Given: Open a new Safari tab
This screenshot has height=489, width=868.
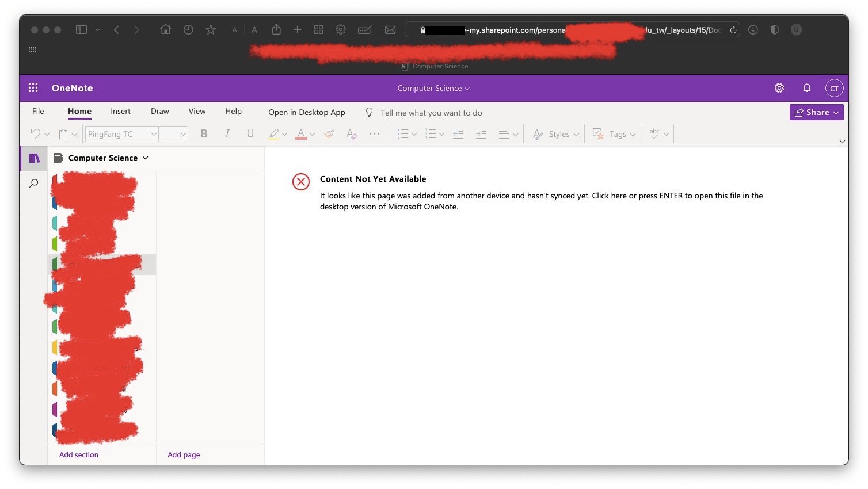Looking at the screenshot, I should 297,29.
